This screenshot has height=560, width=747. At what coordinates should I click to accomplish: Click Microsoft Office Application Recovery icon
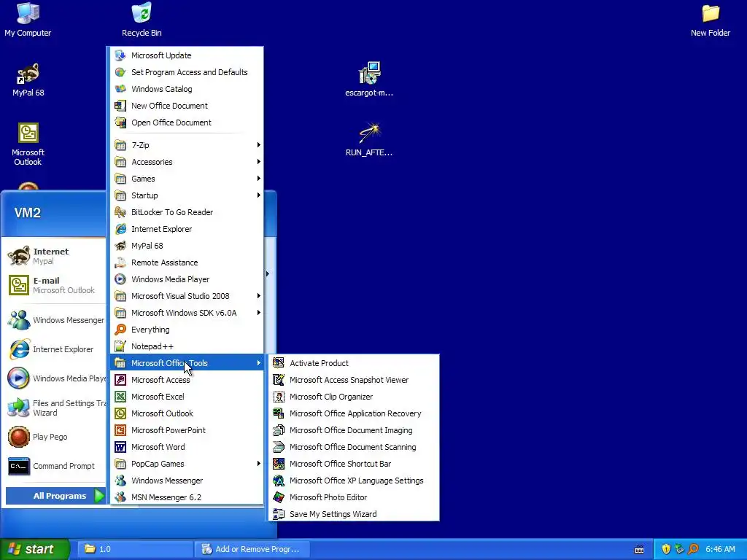[x=278, y=413]
